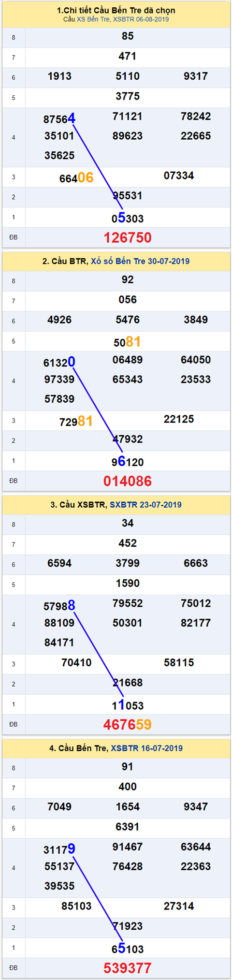Click third prize number 22125
This screenshot has width=232, height=980.
pos(179,419)
